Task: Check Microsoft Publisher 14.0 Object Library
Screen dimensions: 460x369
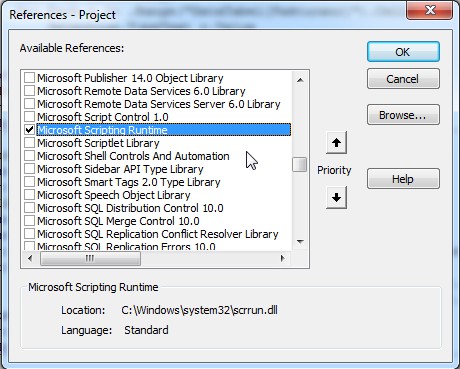Action: [29, 78]
